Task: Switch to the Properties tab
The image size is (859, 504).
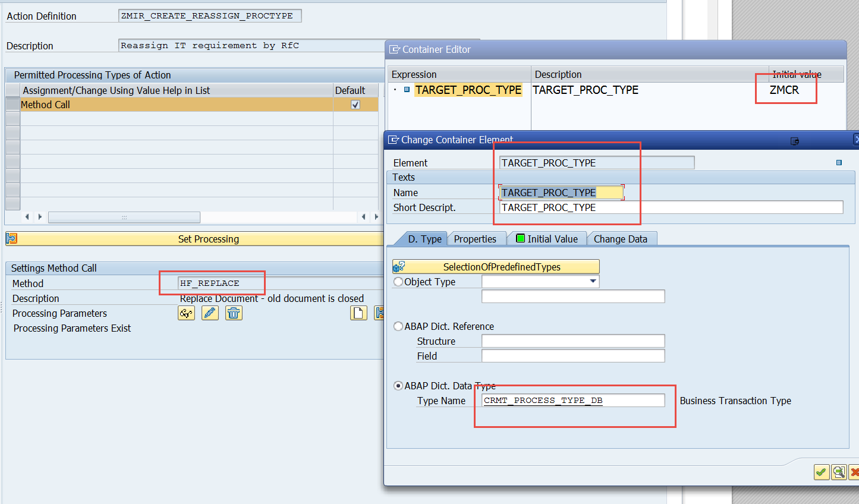Action: click(x=475, y=239)
